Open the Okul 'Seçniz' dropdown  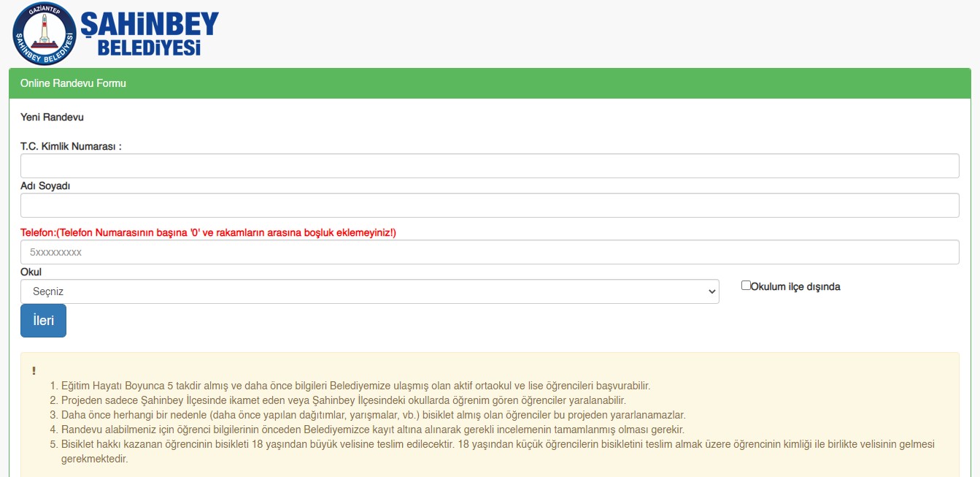369,291
